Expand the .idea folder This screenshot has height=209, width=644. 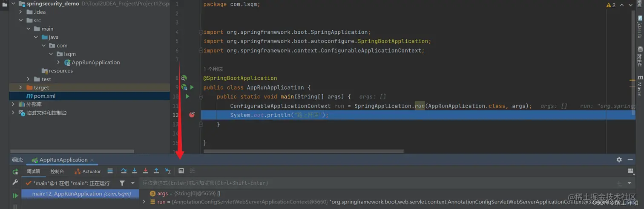(20, 12)
